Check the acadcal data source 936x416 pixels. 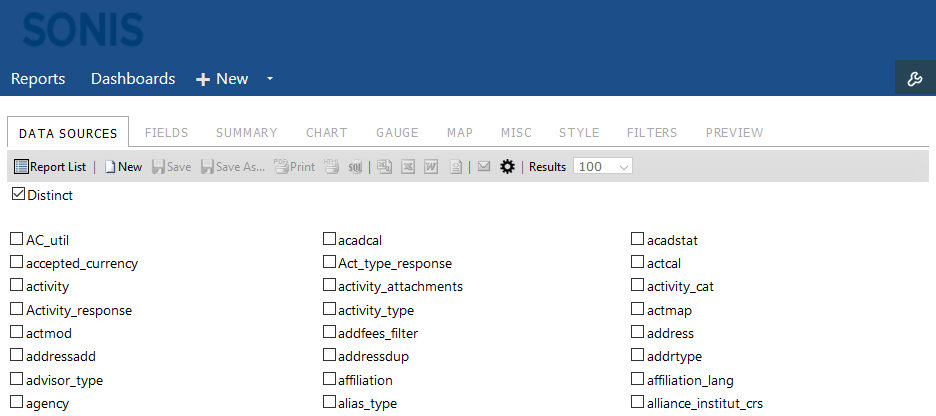pos(330,239)
